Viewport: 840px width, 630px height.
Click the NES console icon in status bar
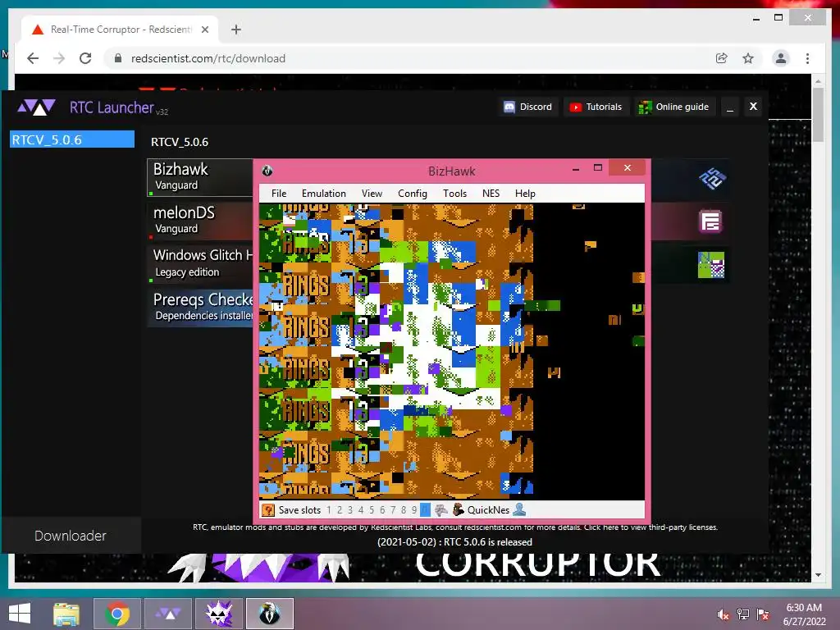click(x=441, y=510)
